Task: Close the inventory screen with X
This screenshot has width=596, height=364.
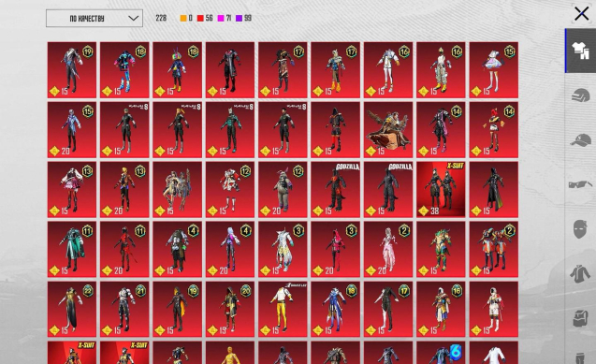Action: pyautogui.click(x=581, y=14)
